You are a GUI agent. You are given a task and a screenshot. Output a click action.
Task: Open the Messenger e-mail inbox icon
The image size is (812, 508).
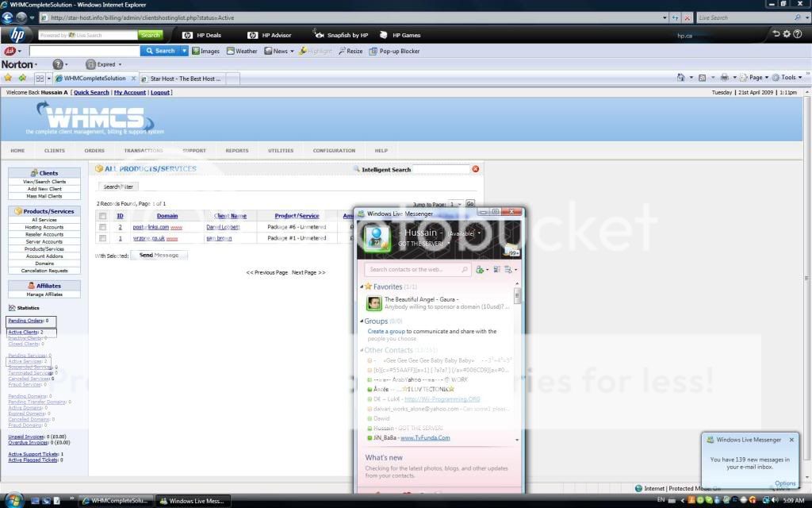point(511,249)
